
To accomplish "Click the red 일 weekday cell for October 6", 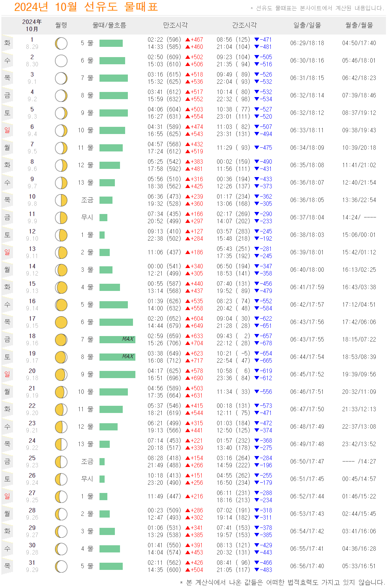I will tap(7, 130).
